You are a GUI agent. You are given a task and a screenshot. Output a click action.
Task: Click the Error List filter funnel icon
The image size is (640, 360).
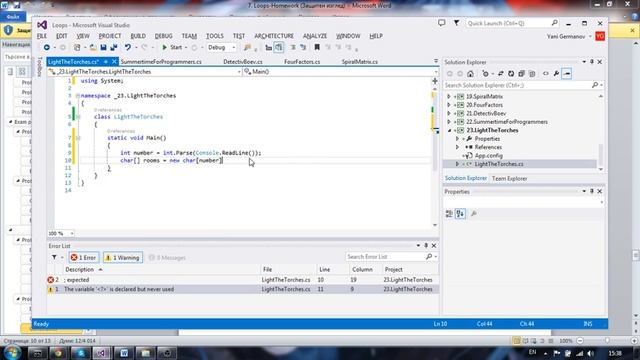[54, 257]
